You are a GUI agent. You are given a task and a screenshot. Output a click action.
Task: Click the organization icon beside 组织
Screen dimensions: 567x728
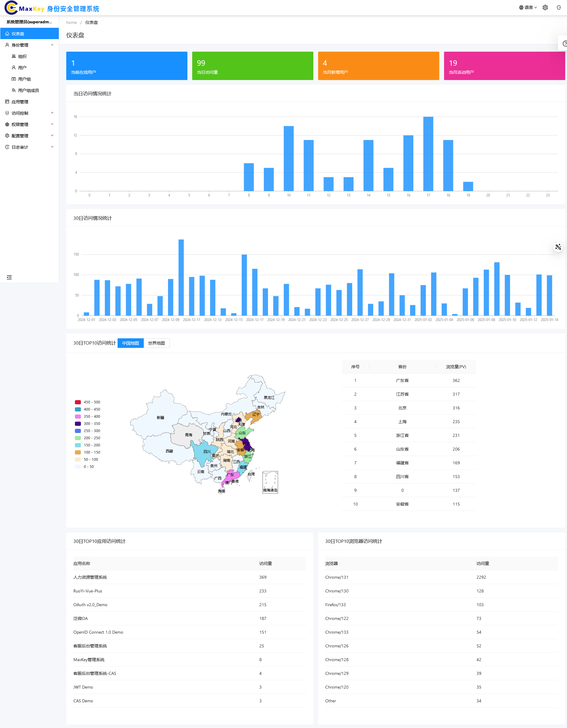click(14, 57)
